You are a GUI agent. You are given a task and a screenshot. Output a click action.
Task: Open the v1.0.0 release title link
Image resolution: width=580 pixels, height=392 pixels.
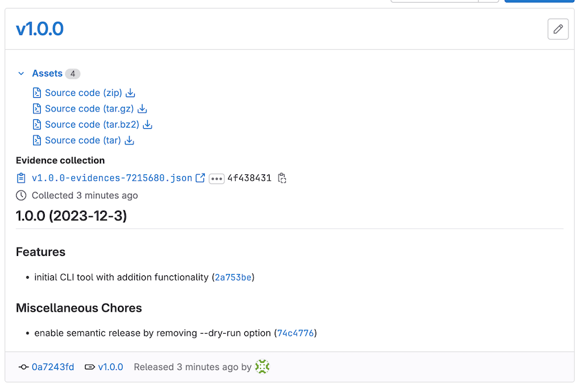tap(40, 29)
